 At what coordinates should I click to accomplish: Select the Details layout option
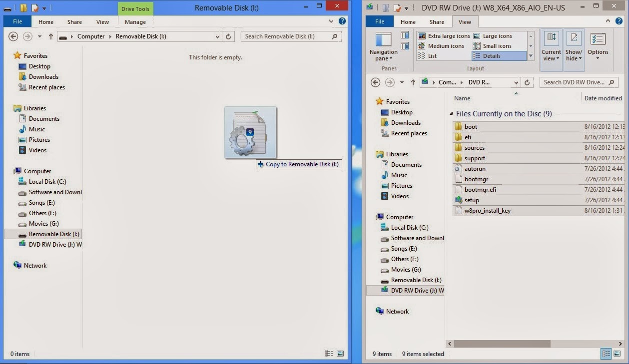click(x=499, y=56)
